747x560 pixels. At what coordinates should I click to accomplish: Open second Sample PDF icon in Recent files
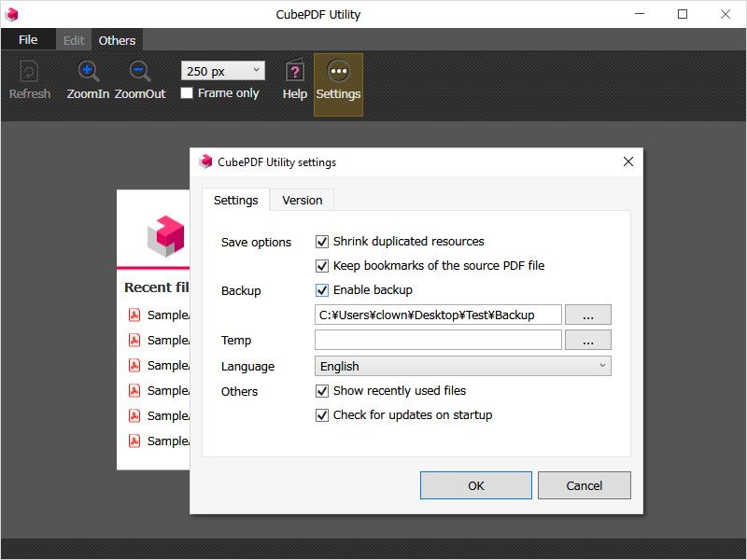[x=134, y=340]
